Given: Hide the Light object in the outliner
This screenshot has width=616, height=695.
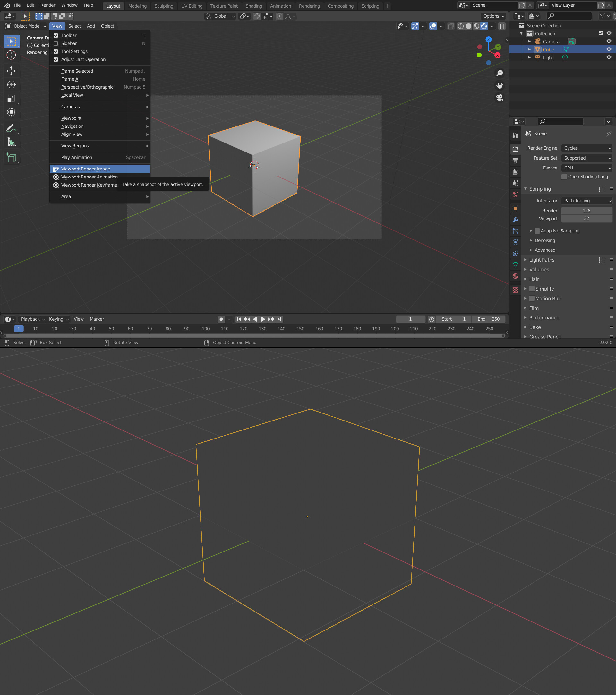Looking at the screenshot, I should click(609, 57).
